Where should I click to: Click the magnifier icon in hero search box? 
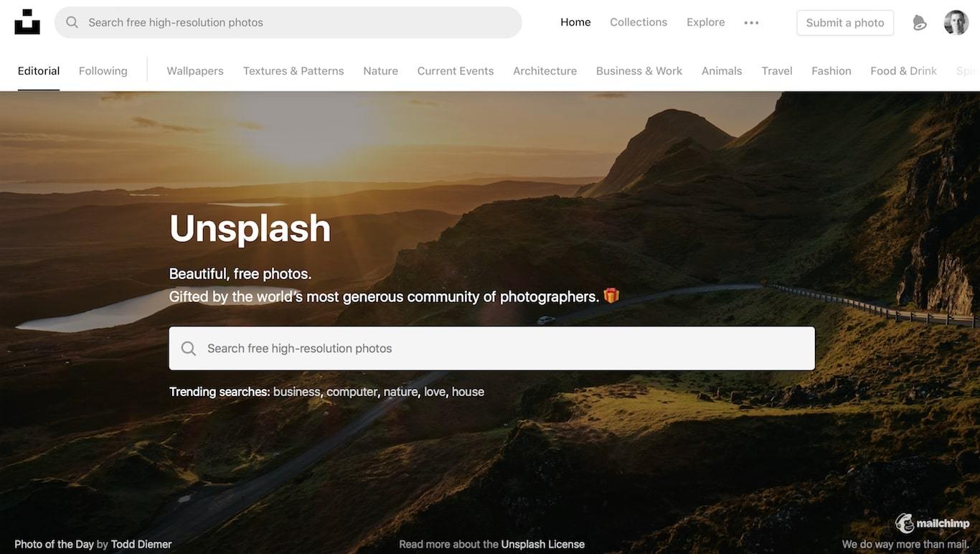[189, 349]
